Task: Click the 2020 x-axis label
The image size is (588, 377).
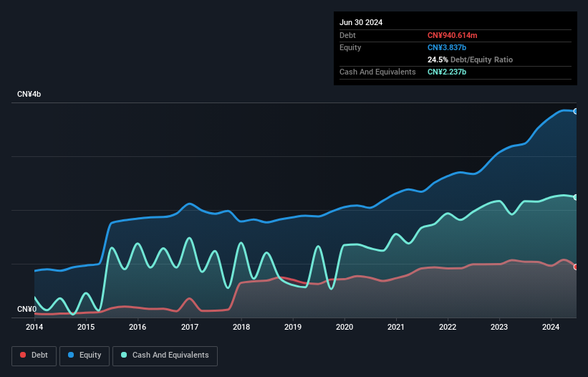Action: pos(344,327)
